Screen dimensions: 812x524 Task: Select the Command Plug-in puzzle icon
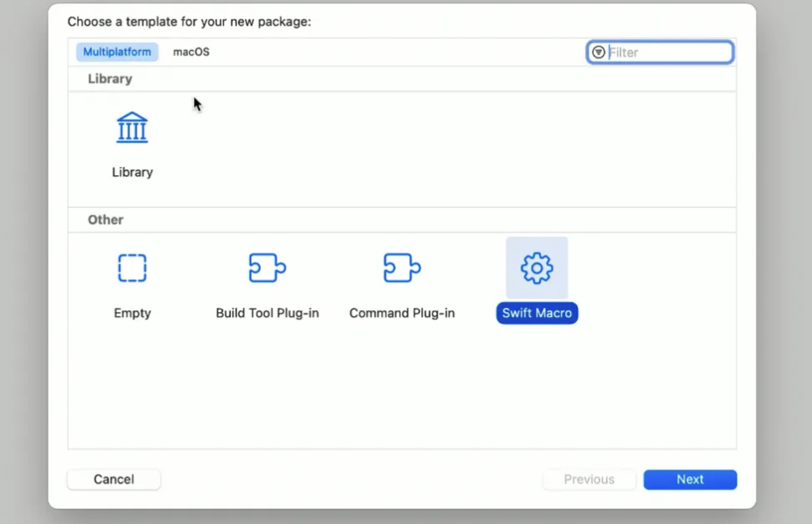(x=402, y=268)
